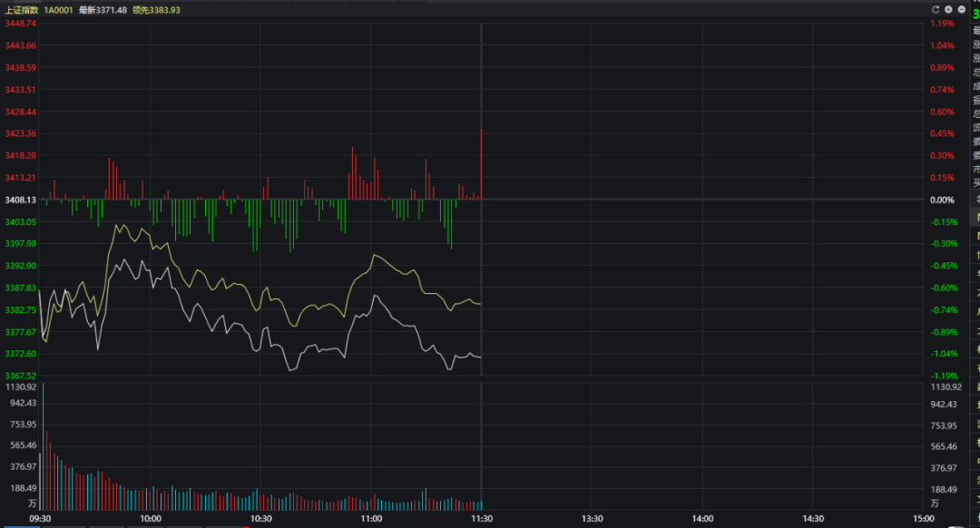This screenshot has height=528, width=980.
Task: Click the -1.19% bottom percent label
Action: click(944, 376)
